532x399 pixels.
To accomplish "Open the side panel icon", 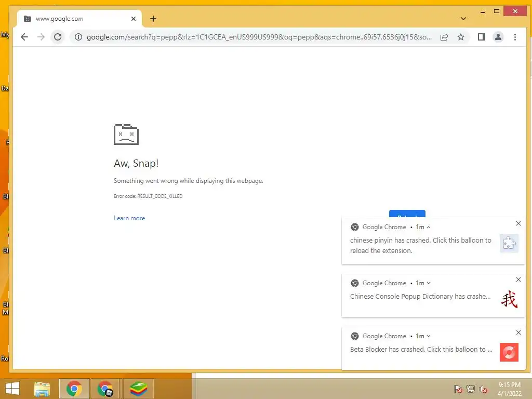I will (482, 37).
